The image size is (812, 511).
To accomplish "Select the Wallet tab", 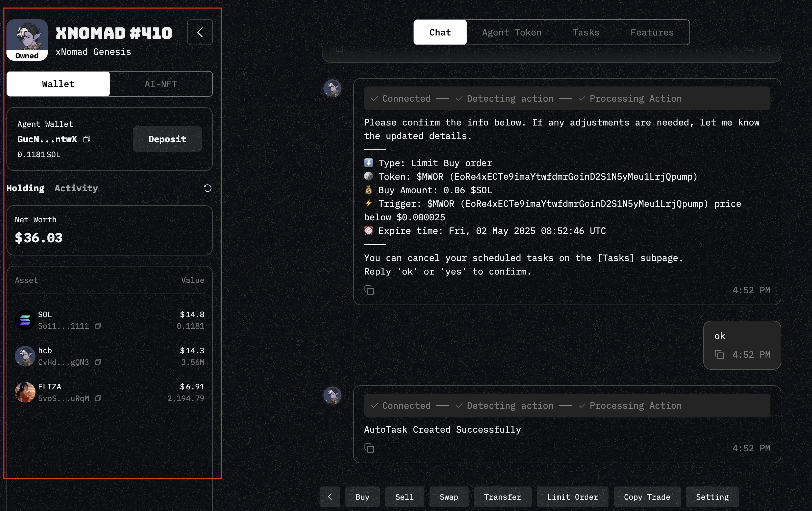I will 58,84.
